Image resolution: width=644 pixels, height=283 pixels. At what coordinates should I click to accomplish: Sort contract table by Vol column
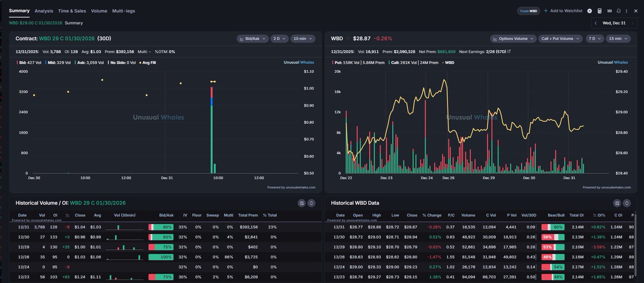[x=42, y=215]
